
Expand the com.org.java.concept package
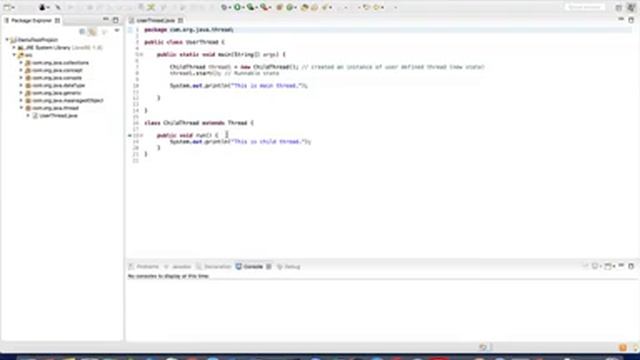pos(21,70)
